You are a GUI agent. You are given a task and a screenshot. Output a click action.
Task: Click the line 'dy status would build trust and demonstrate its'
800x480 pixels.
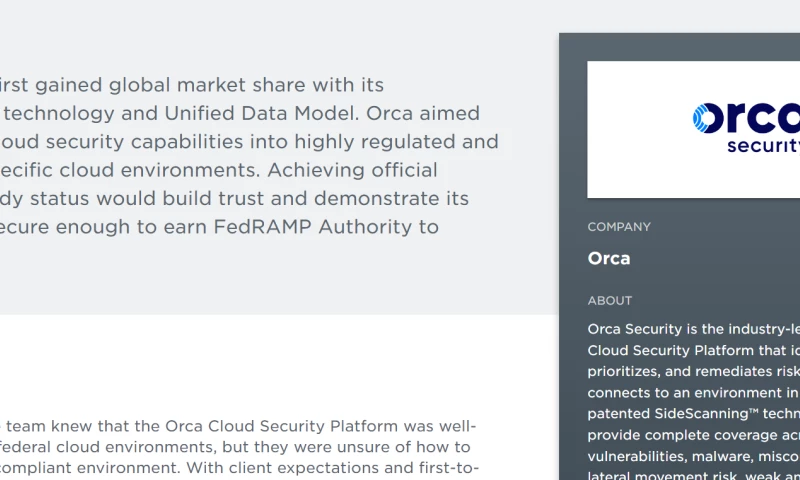pos(235,198)
